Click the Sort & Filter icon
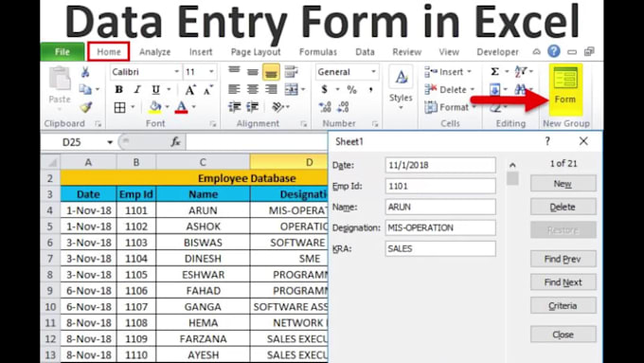Screen dimensions: 644x363 tap(521, 72)
